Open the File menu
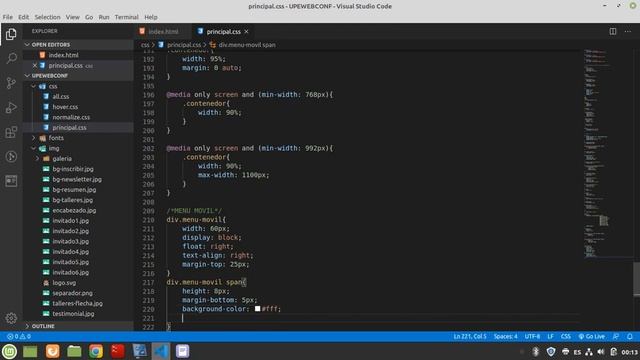 7,17
